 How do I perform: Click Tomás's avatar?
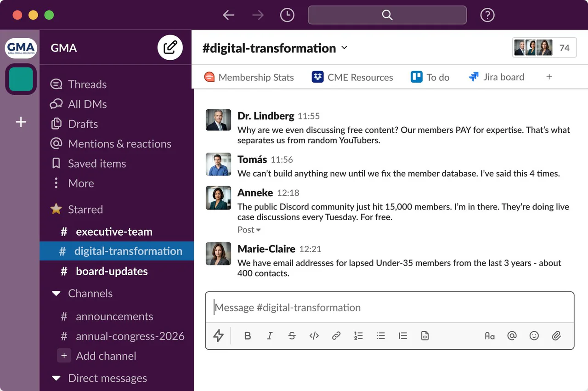pyautogui.click(x=218, y=164)
